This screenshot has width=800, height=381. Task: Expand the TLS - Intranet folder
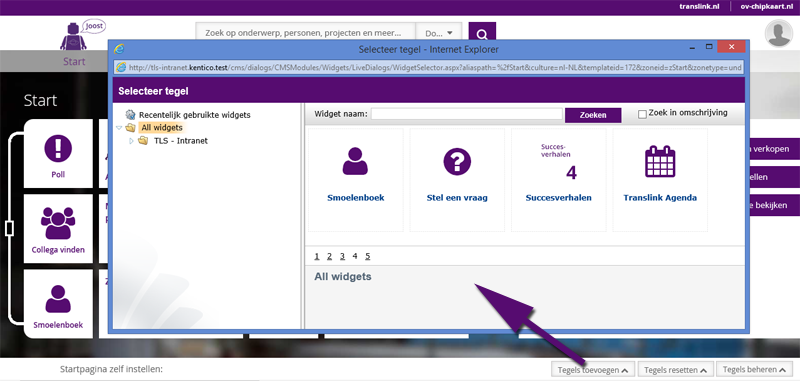131,141
